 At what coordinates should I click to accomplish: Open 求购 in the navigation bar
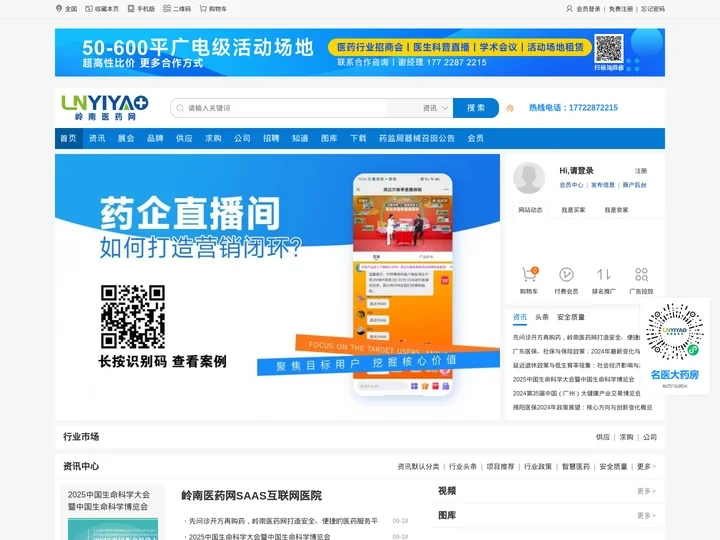point(213,138)
